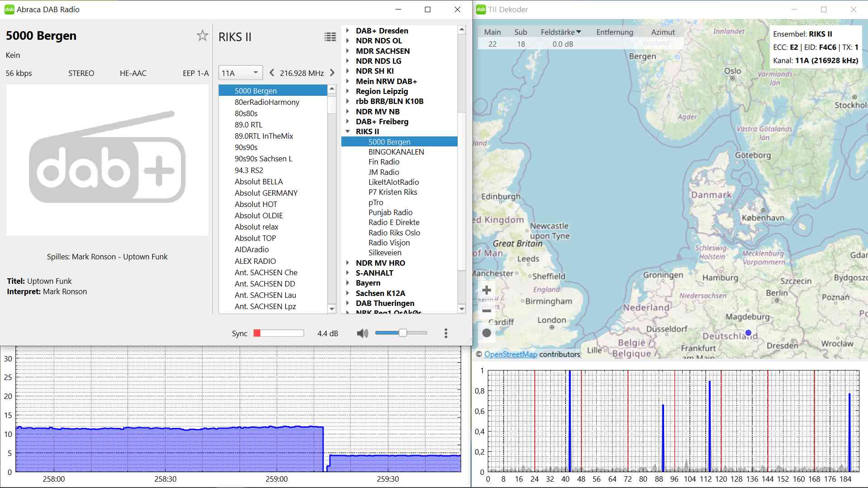Viewport: 868px width, 488px height.
Task: Expand the Bayern ensemble node
Action: click(348, 283)
